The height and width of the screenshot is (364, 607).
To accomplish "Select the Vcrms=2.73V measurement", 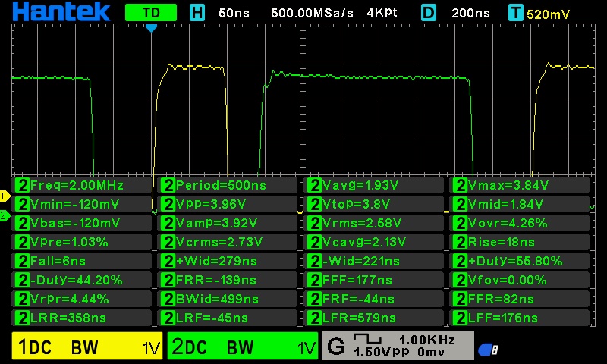I will 228,242.
